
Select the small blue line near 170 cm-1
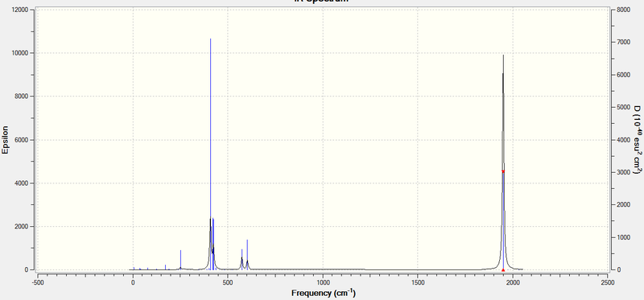(166, 267)
